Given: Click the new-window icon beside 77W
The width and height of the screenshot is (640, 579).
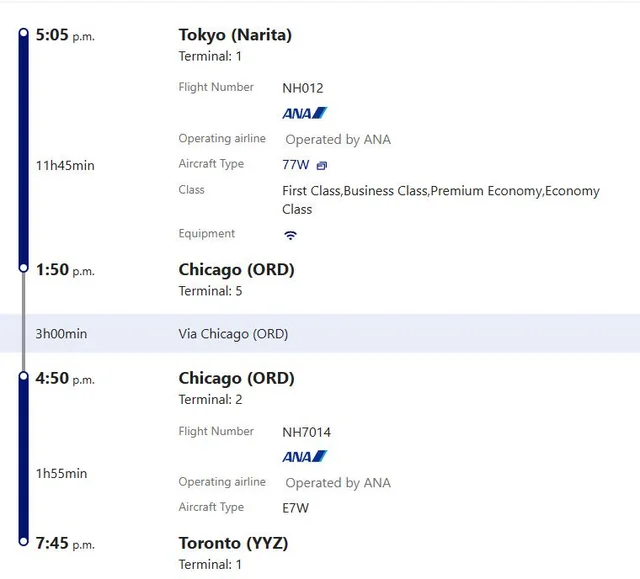Looking at the screenshot, I should [322, 165].
